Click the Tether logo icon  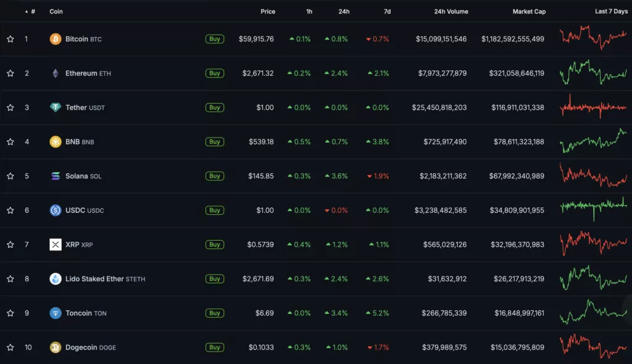56,107
